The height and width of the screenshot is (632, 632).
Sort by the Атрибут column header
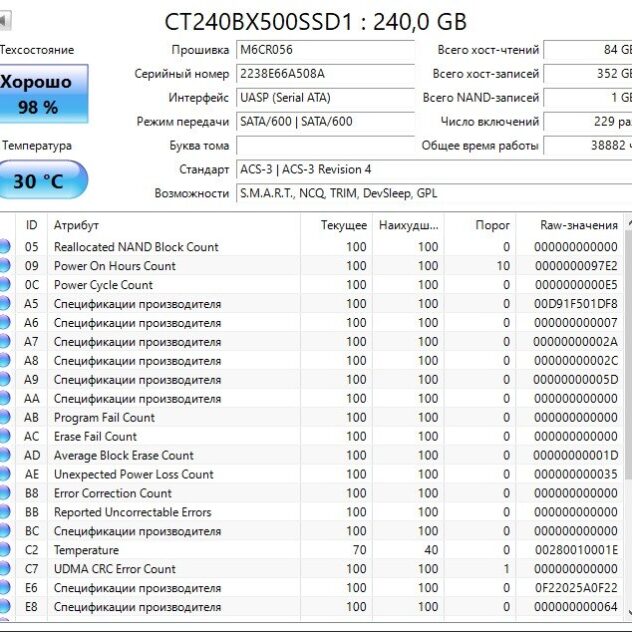click(x=174, y=225)
